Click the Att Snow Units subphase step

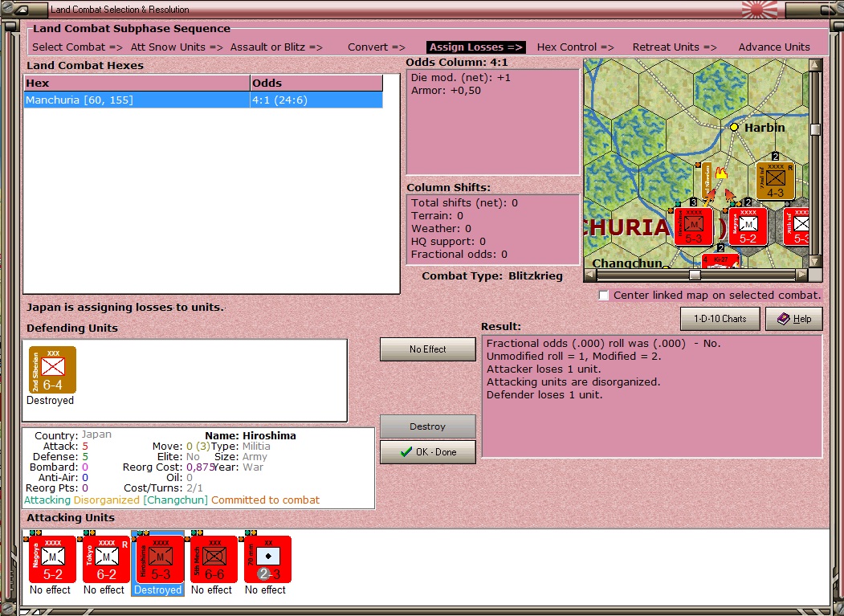[177, 47]
